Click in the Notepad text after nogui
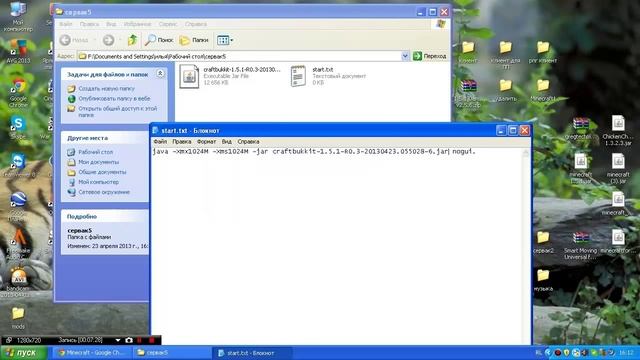The width and height of the screenshot is (640, 360). [x=477, y=151]
